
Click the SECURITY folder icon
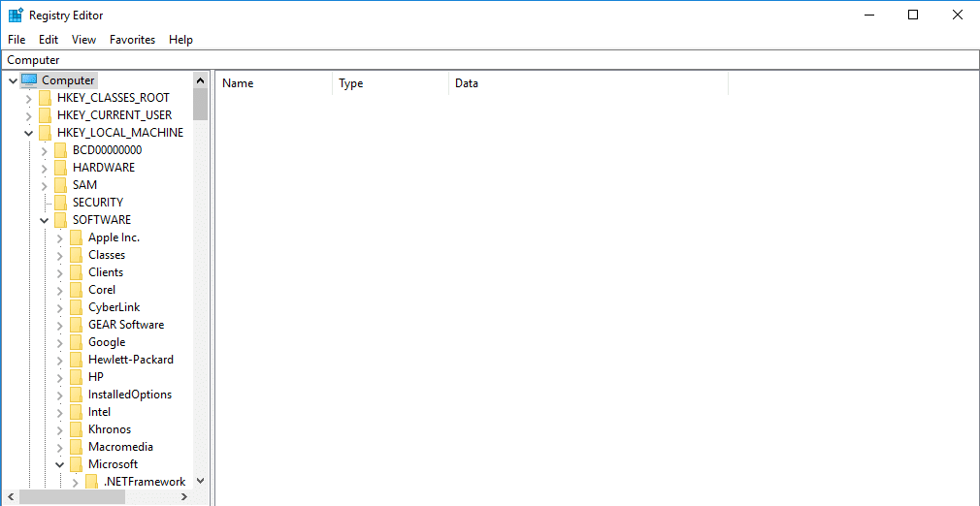(60, 203)
